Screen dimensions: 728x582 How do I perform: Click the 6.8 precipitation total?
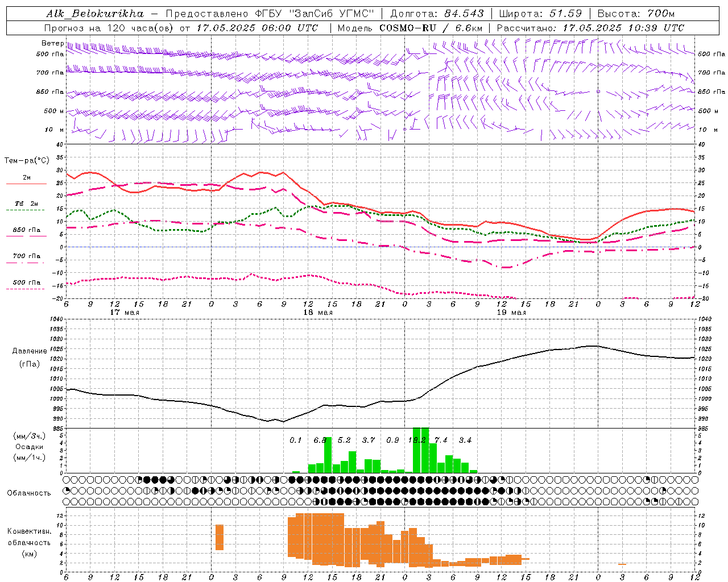click(320, 440)
